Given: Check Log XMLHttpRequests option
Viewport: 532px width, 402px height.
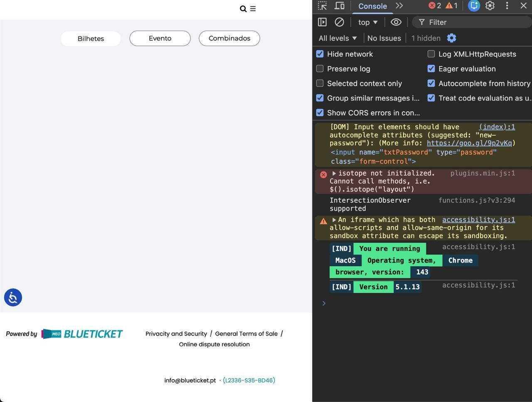Looking at the screenshot, I should [x=431, y=54].
